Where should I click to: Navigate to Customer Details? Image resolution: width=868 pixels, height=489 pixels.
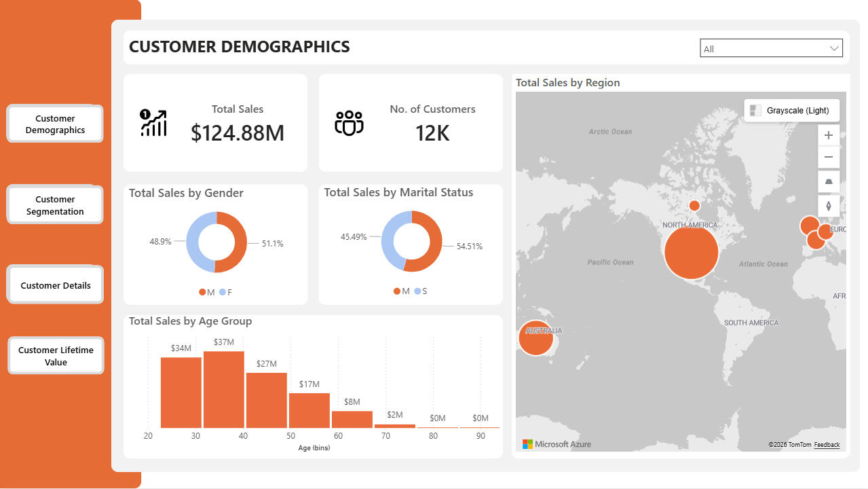pos(55,285)
